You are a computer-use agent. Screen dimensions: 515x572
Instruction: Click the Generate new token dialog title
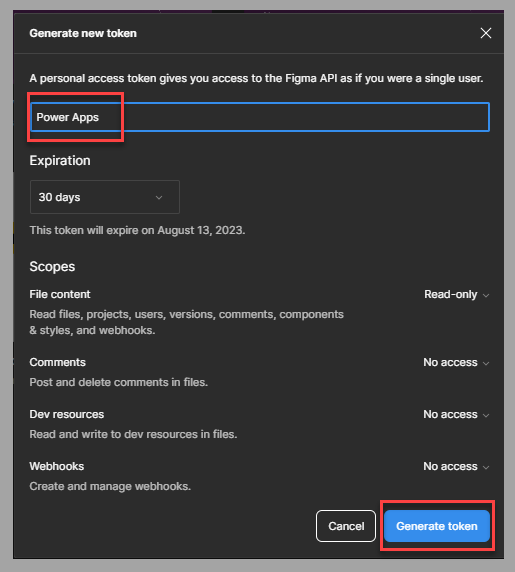[83, 33]
